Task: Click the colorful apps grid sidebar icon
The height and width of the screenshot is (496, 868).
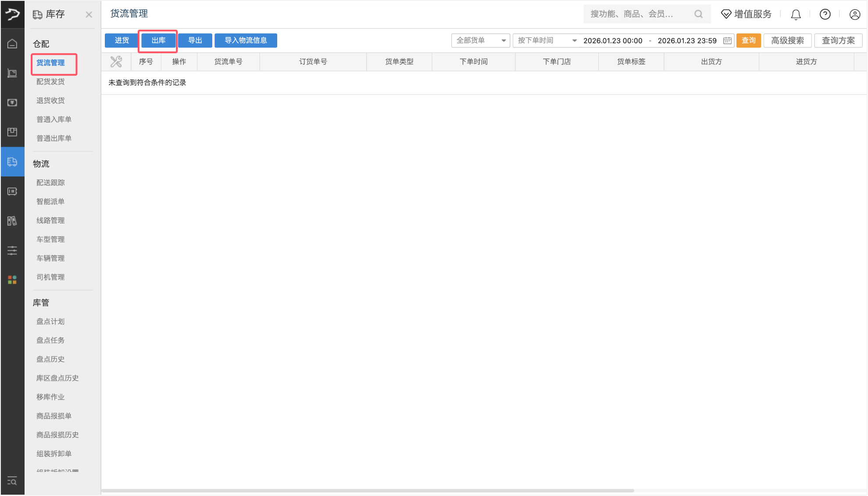Action: pyautogui.click(x=12, y=280)
